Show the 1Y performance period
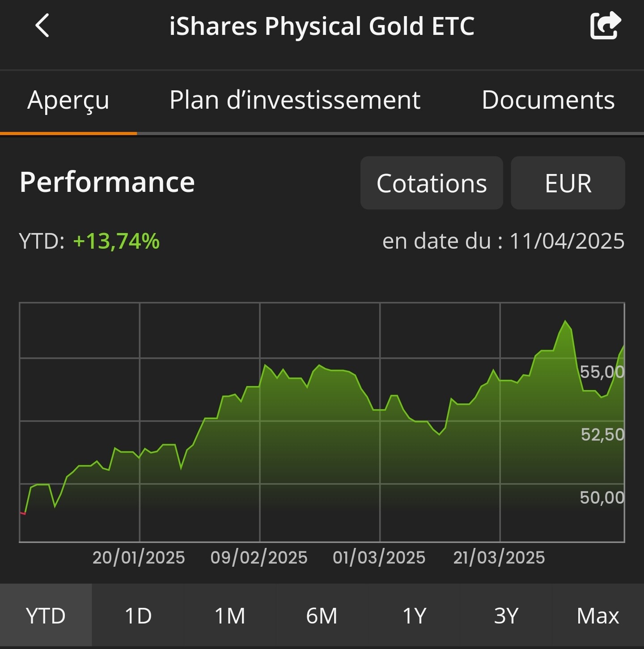Image resolution: width=644 pixels, height=649 pixels. pos(414,615)
